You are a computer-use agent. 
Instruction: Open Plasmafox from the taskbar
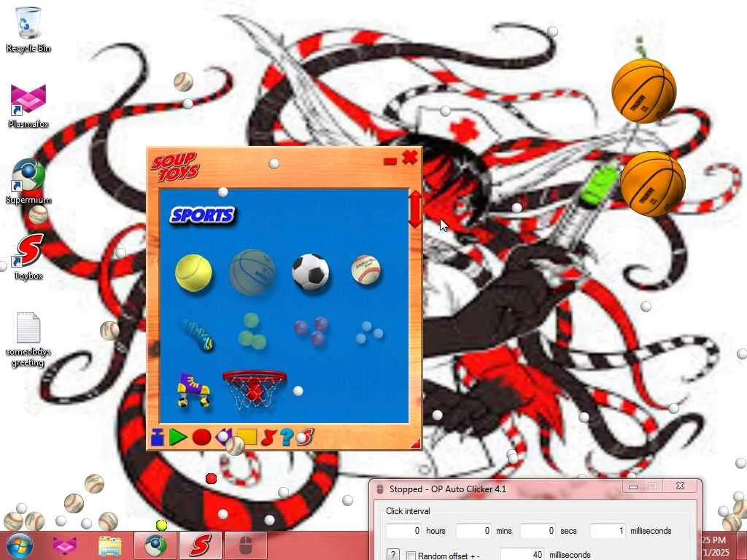[x=65, y=545]
